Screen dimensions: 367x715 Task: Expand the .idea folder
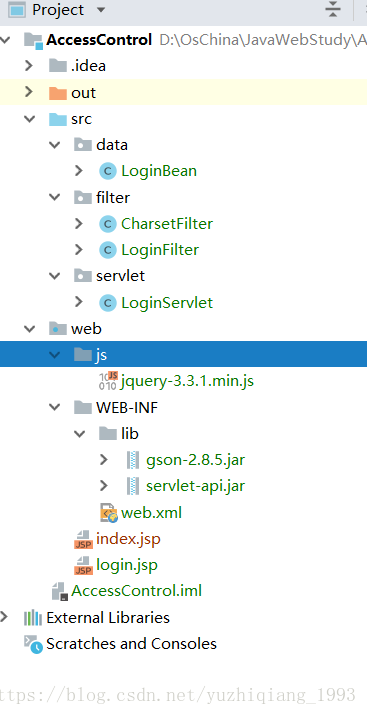point(29,66)
